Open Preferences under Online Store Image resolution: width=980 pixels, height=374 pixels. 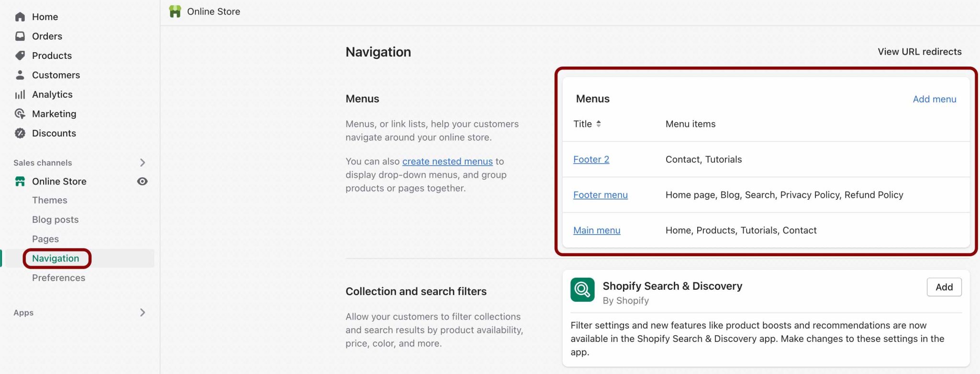pos(58,278)
